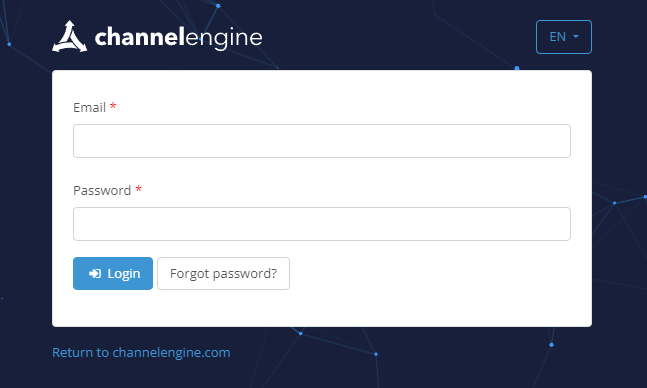647x388 pixels.
Task: Open the Return to channelengine.com link
Action: tap(141, 353)
